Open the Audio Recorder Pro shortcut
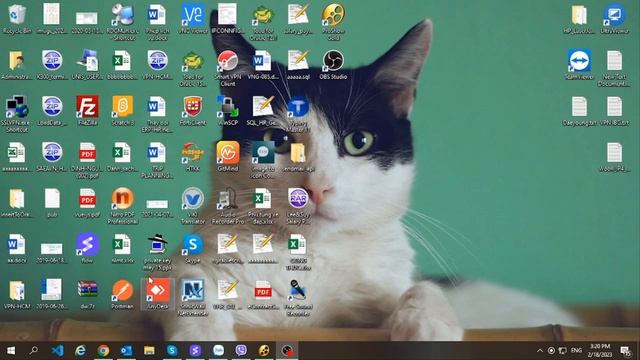 [228, 206]
